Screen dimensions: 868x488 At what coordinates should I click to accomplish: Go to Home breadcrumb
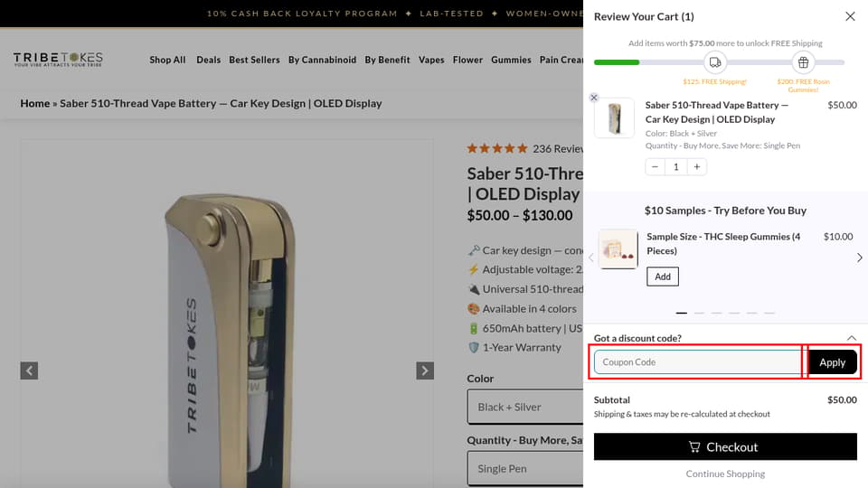coord(35,103)
